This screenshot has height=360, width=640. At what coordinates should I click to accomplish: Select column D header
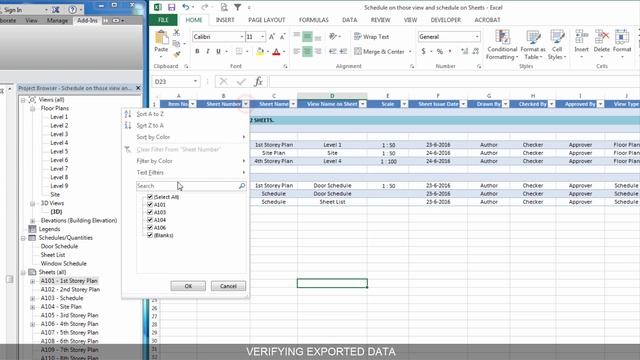332,96
